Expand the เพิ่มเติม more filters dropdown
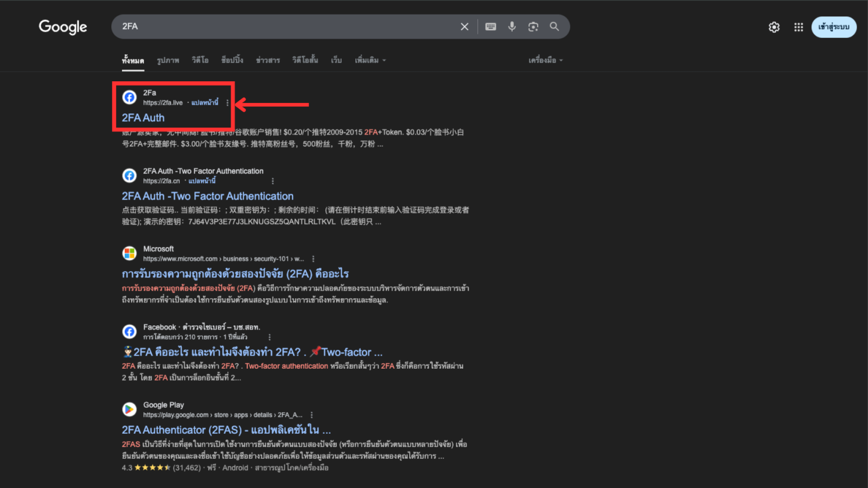 point(370,60)
